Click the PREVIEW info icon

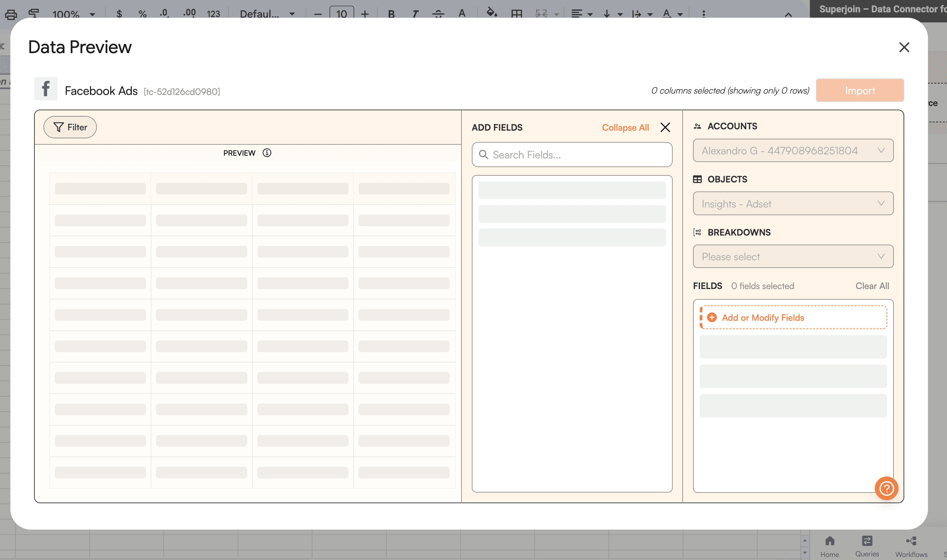coord(267,153)
